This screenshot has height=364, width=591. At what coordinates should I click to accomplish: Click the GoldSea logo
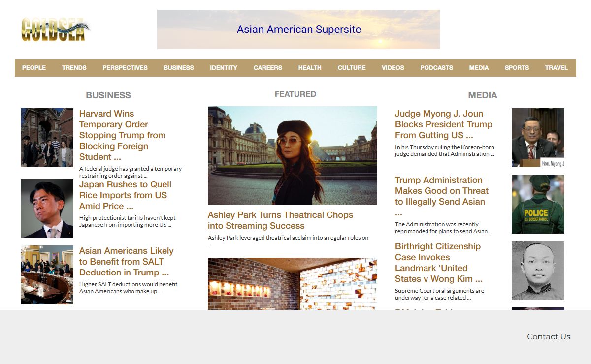tap(56, 30)
